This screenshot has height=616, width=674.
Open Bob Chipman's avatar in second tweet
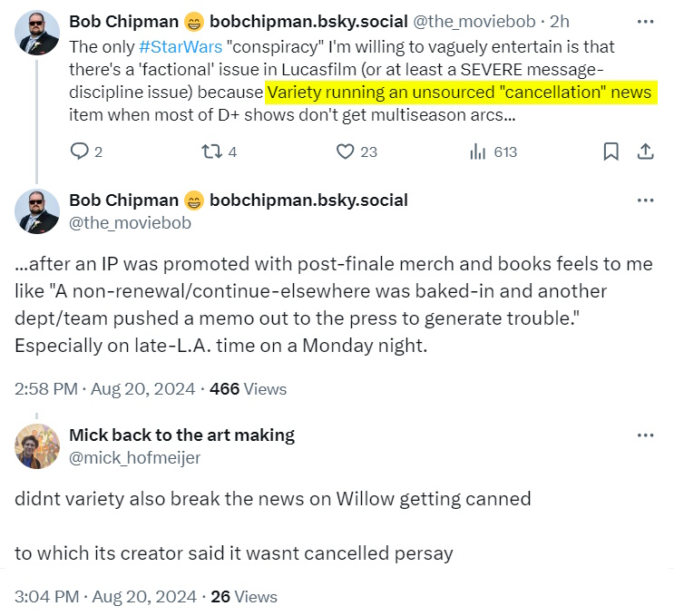(x=38, y=211)
